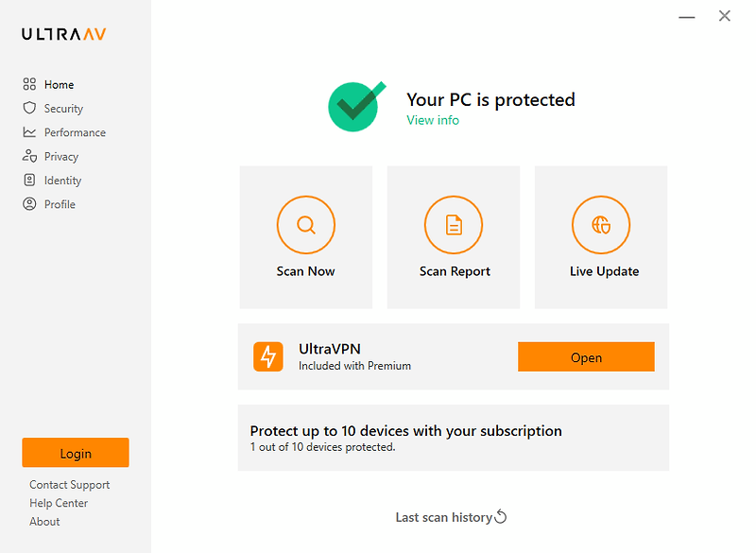Click the Privacy sidebar icon
This screenshot has width=756, height=553.
pos(30,156)
